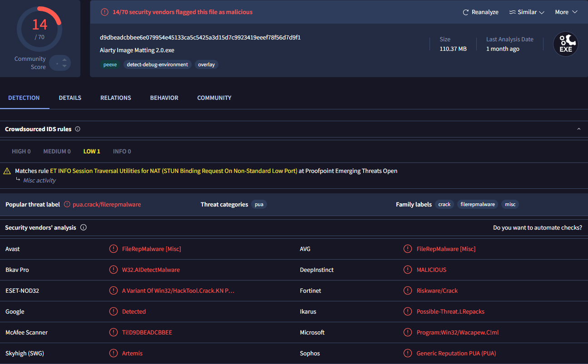
Task: Filter IDS rules by HIGH 0
Action: 21,151
